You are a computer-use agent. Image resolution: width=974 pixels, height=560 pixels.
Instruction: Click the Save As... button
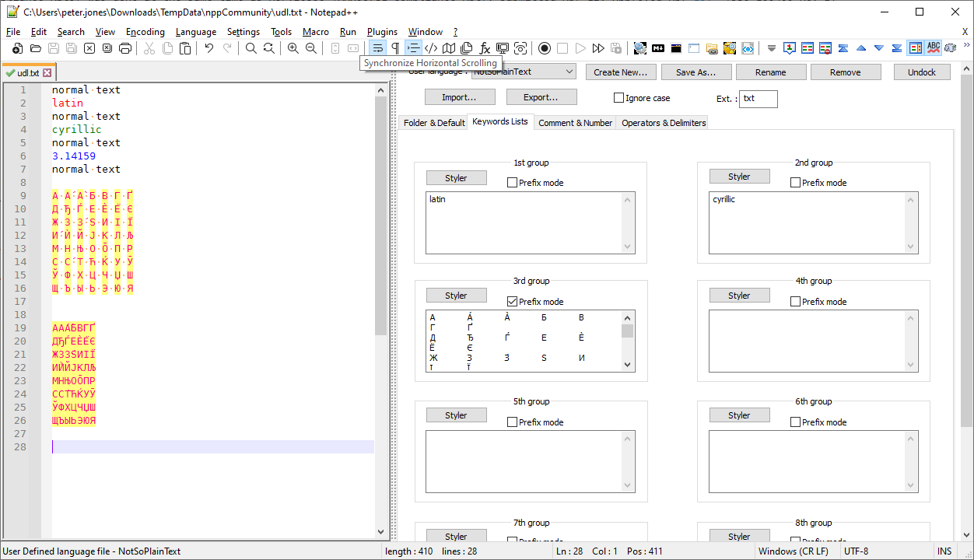click(x=696, y=72)
